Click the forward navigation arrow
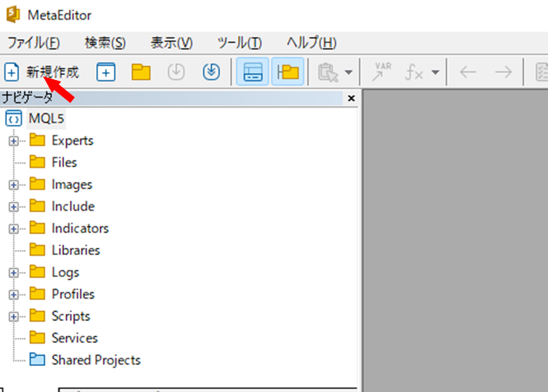 point(503,72)
